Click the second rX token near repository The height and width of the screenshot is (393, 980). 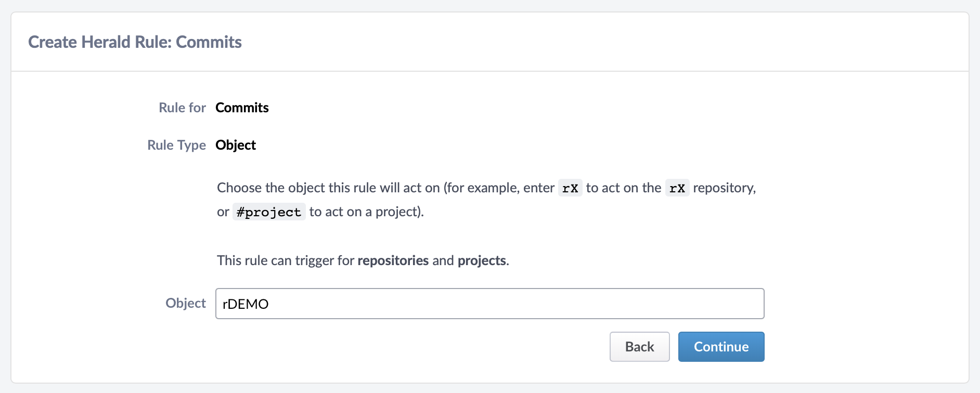(x=677, y=188)
